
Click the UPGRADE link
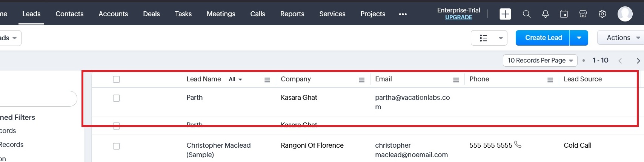[458, 17]
